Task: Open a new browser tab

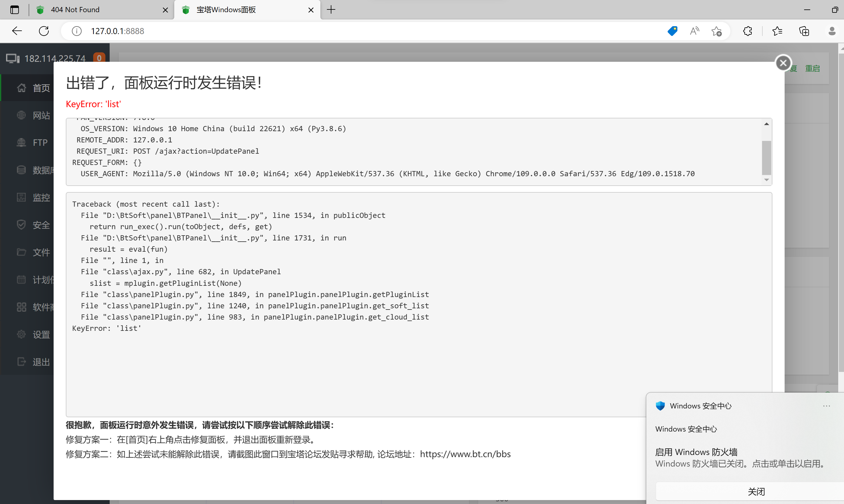Action: click(x=331, y=9)
